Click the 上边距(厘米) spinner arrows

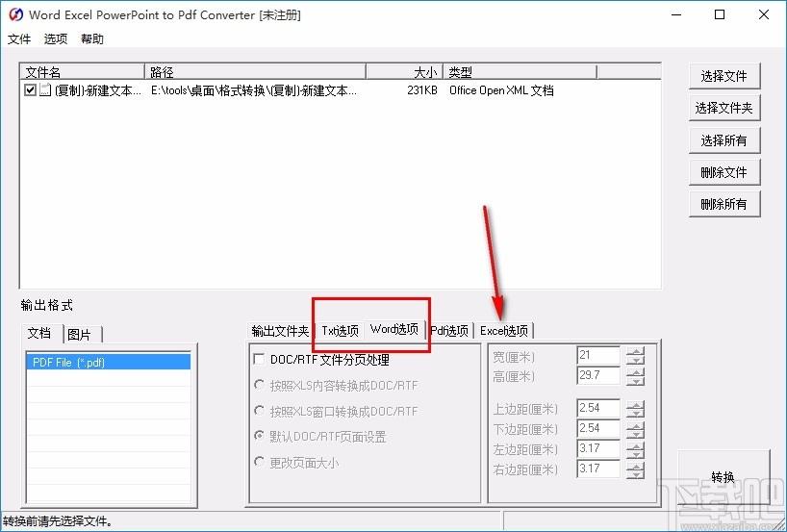[635, 409]
